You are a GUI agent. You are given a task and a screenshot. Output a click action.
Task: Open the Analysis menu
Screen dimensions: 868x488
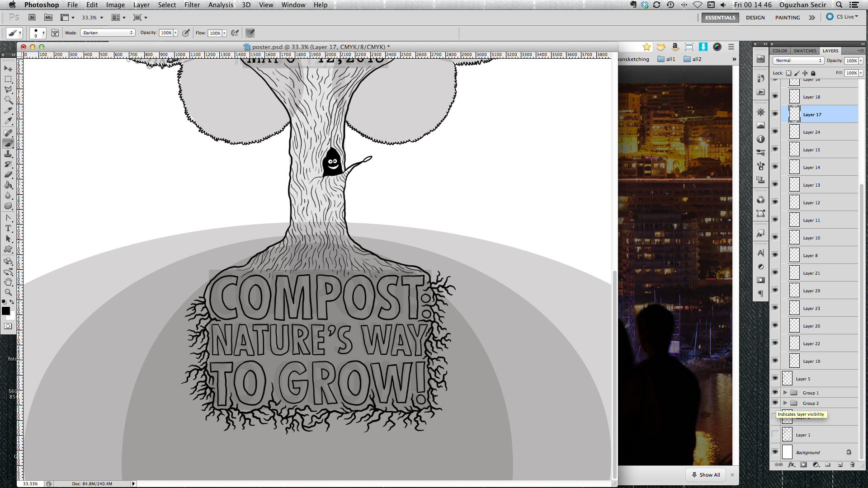pyautogui.click(x=221, y=5)
